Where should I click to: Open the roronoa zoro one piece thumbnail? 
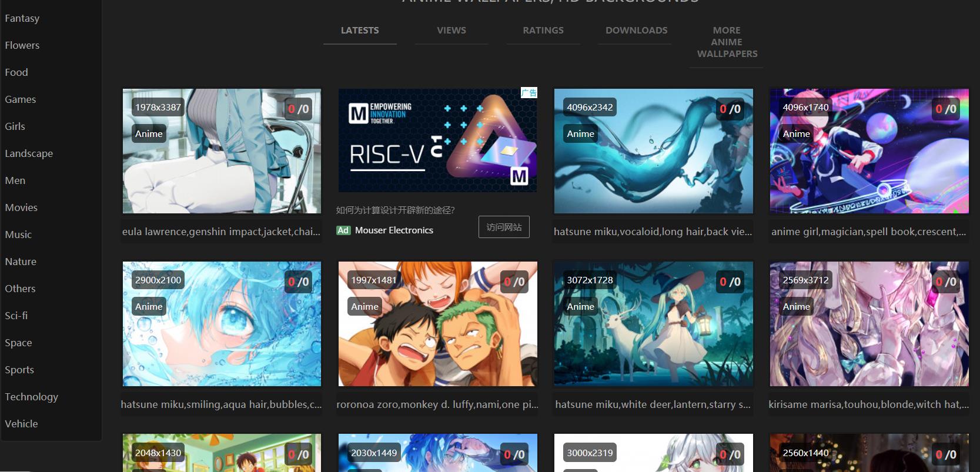(x=438, y=324)
